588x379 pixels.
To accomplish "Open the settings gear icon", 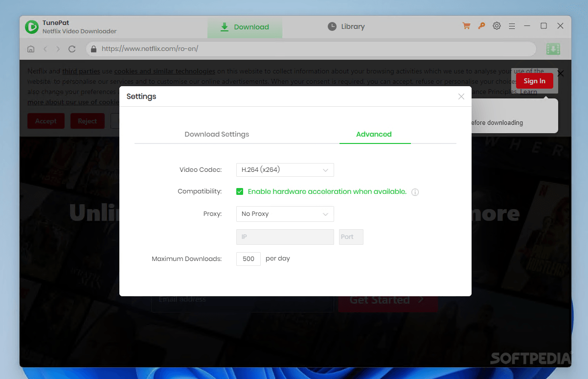I will pos(497,26).
